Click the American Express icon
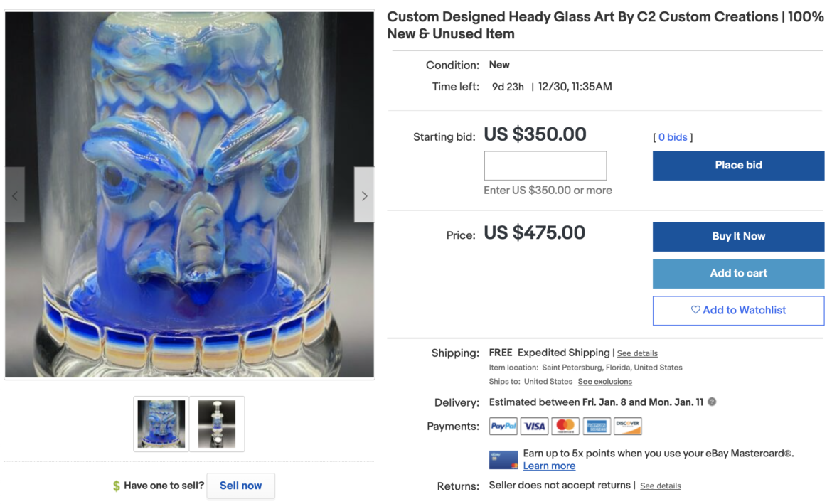This screenshot has height=504, width=832. pos(597,427)
